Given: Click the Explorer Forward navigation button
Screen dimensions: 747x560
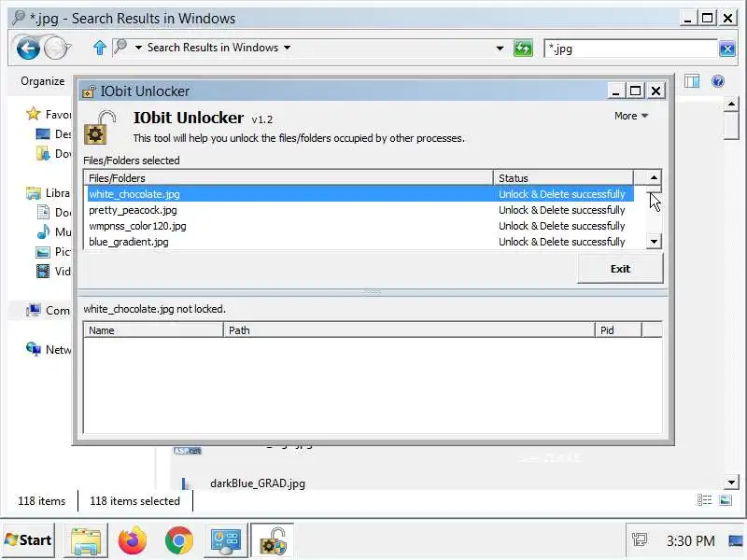Looking at the screenshot, I should coord(56,48).
